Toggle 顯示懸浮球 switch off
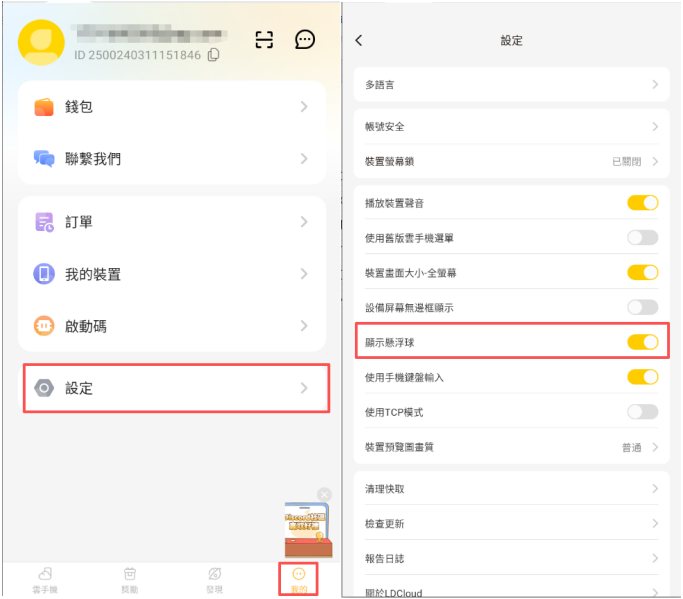The height and width of the screenshot is (599, 683). [642, 342]
